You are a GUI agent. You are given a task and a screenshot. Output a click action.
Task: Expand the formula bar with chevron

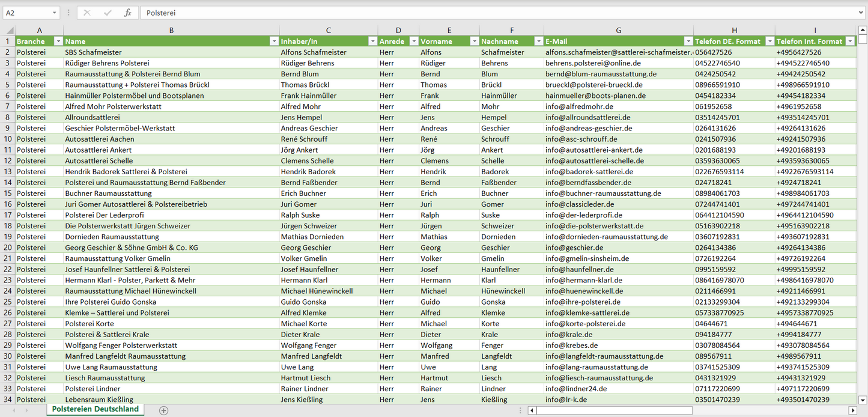click(x=861, y=13)
